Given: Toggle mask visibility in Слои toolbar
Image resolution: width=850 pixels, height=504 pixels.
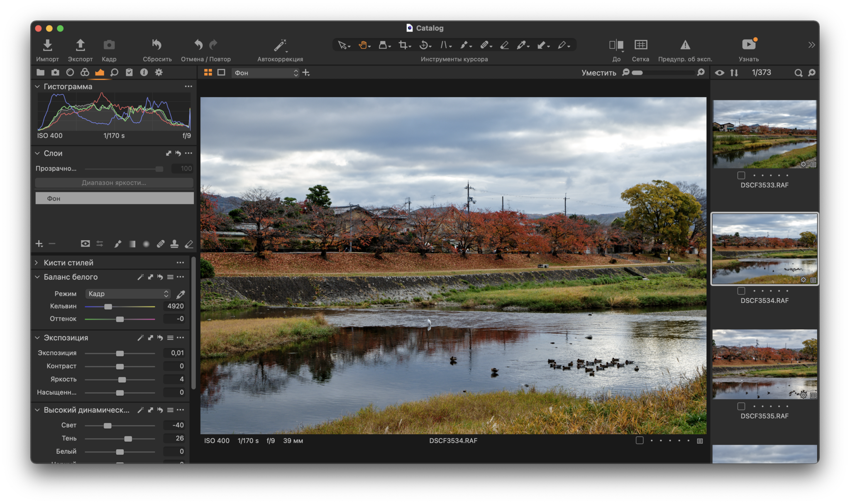Looking at the screenshot, I should [85, 243].
